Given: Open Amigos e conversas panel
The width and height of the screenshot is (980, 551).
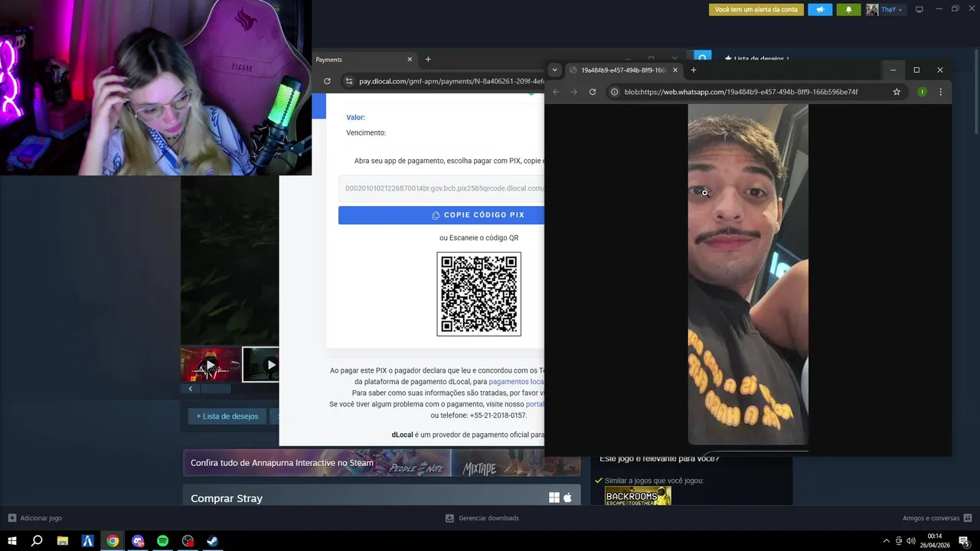Looking at the screenshot, I should [937, 518].
